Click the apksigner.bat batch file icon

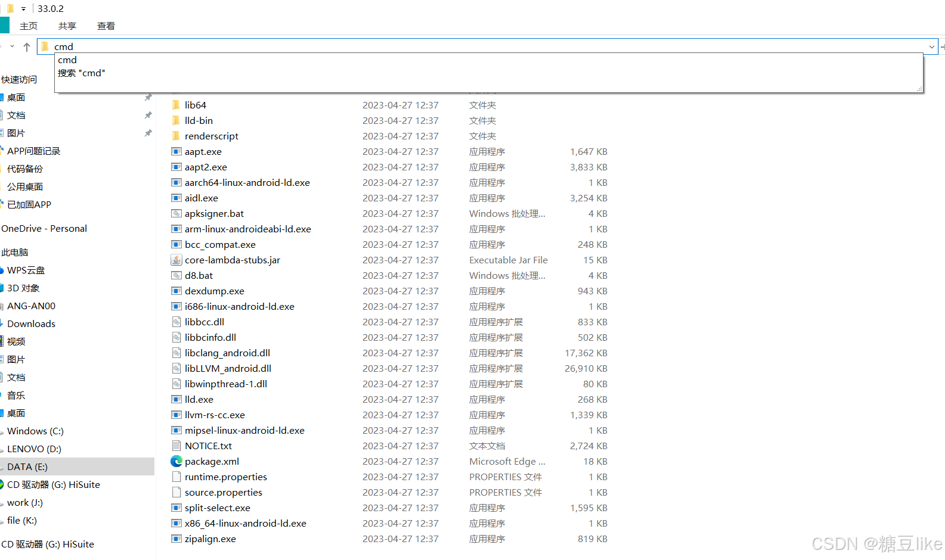176,214
